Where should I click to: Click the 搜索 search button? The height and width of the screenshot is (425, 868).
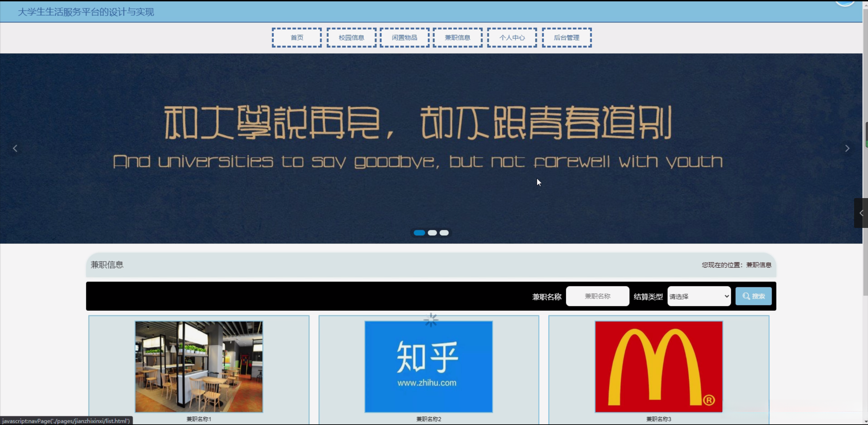click(x=753, y=296)
